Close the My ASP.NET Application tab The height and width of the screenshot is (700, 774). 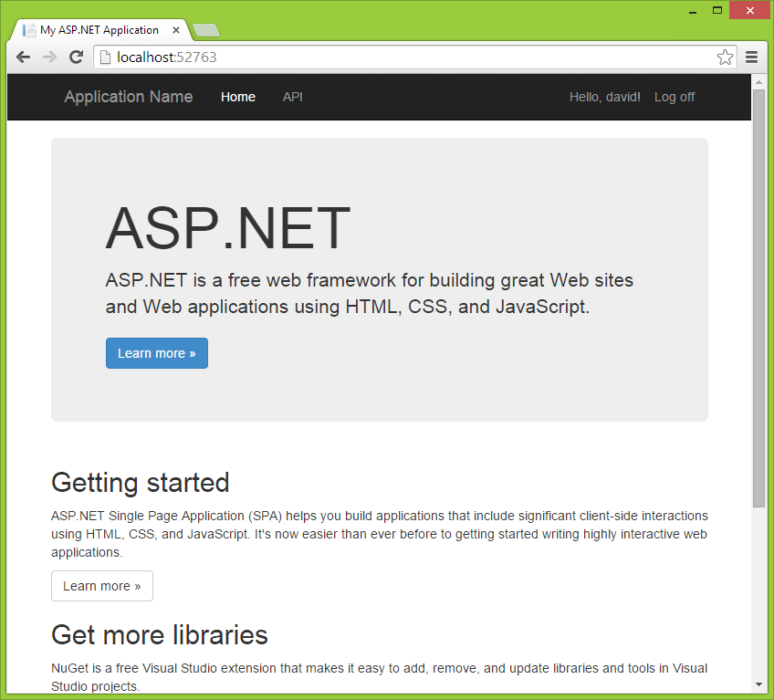(x=175, y=29)
